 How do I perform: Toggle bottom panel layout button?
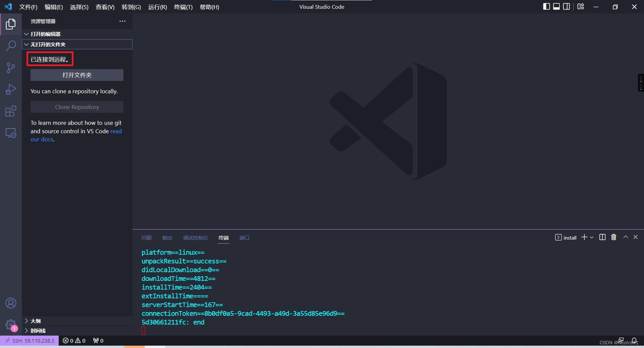pyautogui.click(x=556, y=6)
